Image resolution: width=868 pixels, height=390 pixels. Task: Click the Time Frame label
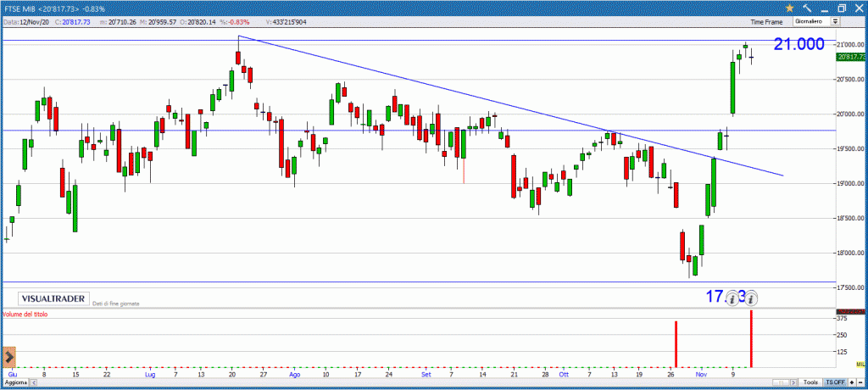(766, 22)
